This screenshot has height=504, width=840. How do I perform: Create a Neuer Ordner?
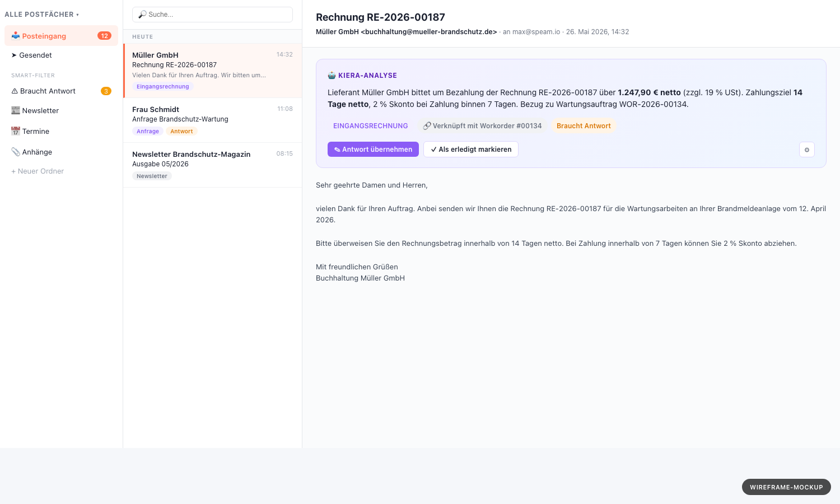pos(38,171)
